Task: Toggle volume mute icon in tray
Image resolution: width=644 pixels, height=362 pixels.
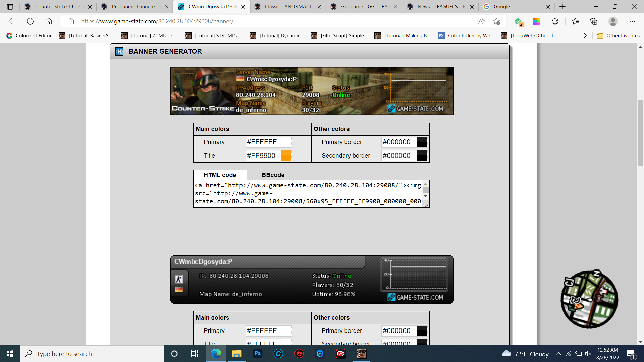Action: (x=588, y=354)
